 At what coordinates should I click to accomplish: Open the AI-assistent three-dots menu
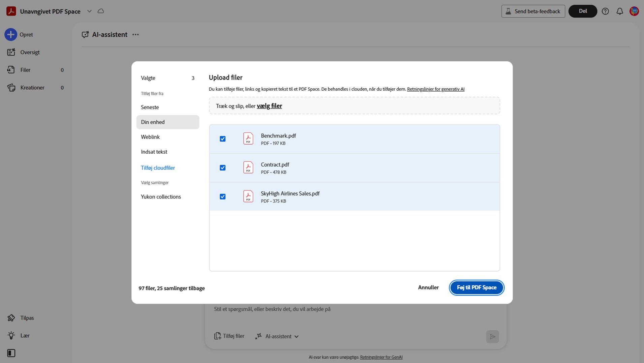[x=135, y=34]
